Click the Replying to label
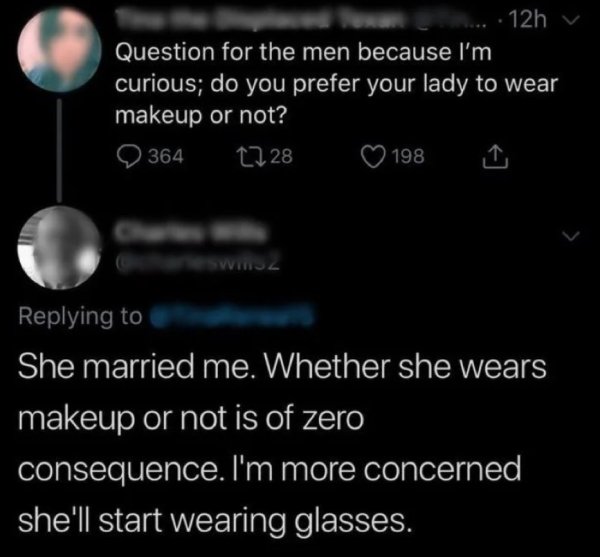The width and height of the screenshot is (600, 557). click(x=80, y=317)
